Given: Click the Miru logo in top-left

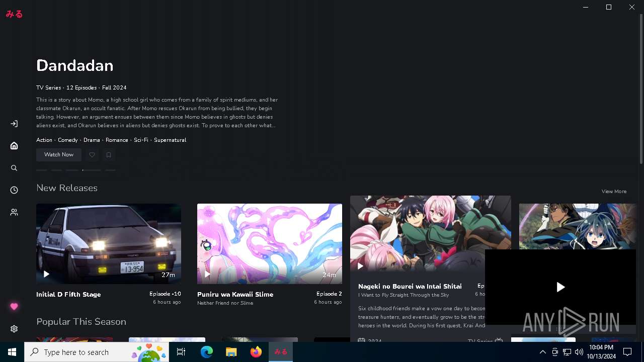Looking at the screenshot, I should 14,14.
